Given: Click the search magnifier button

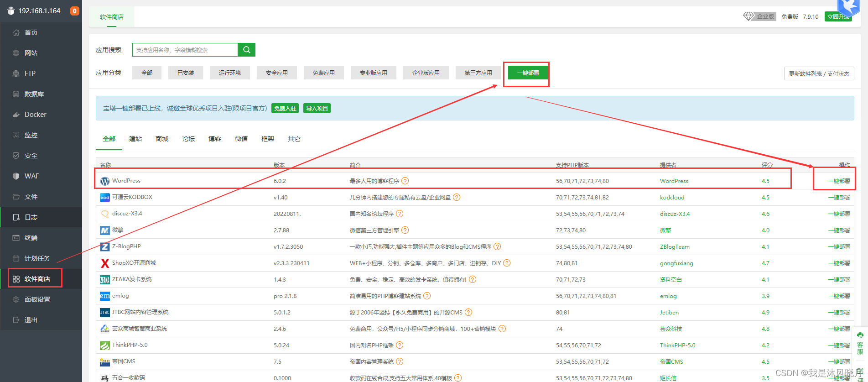Looking at the screenshot, I should 246,50.
